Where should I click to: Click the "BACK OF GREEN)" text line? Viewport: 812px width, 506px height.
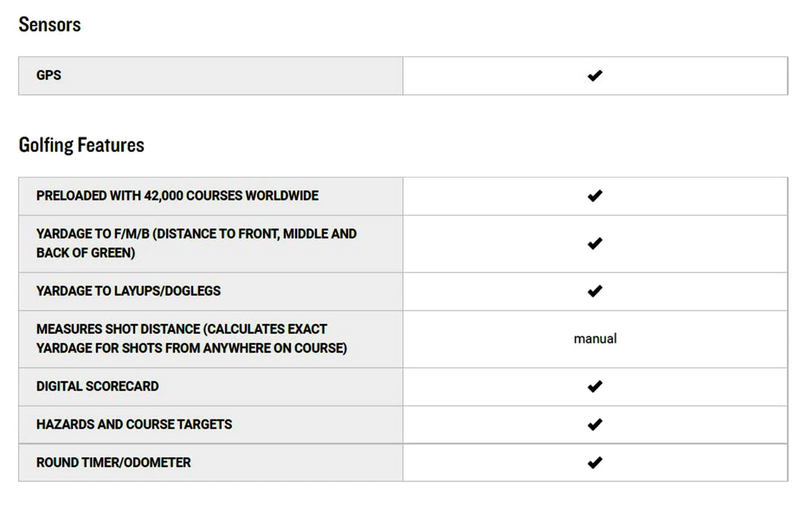tap(86, 253)
